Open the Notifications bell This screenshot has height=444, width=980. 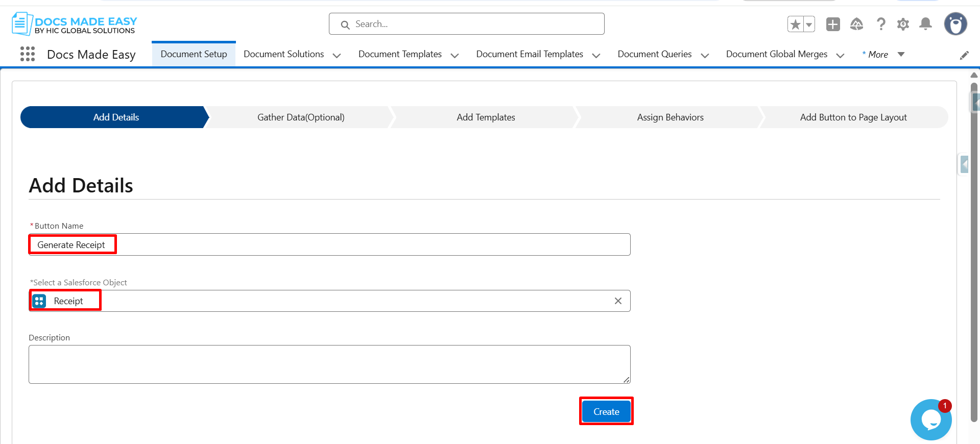(925, 24)
